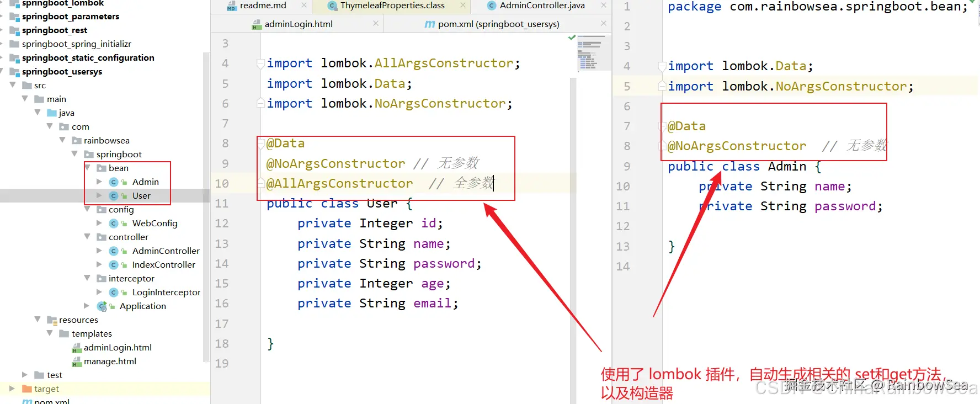
Task: Open IndexController in project tree
Action: click(x=163, y=264)
